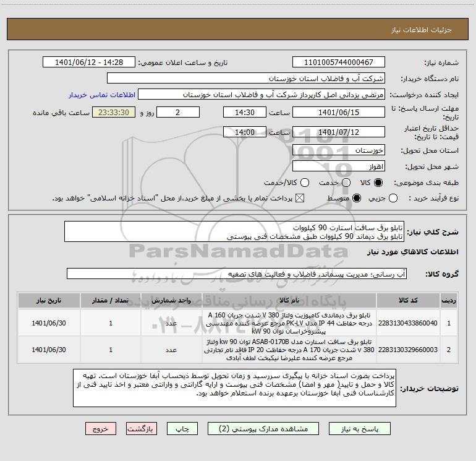Screen dimensions: 476x461
Task: Click the واحد شمارش column header
Action: (171, 301)
